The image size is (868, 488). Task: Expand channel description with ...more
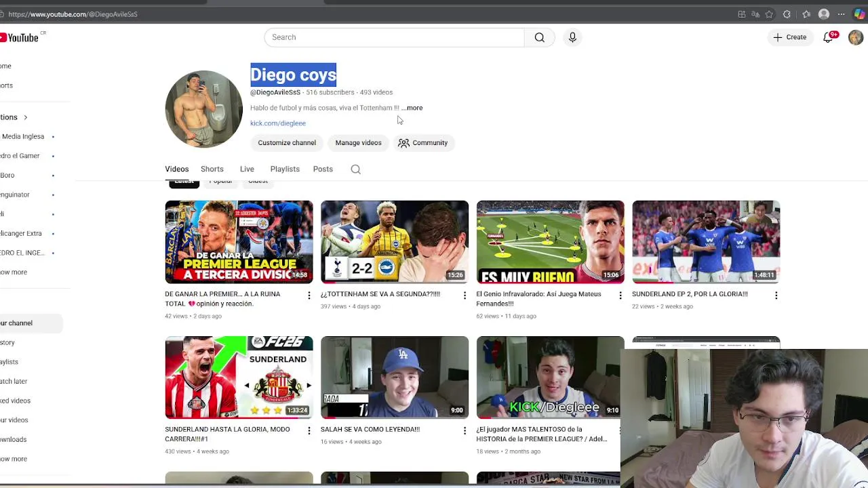412,108
